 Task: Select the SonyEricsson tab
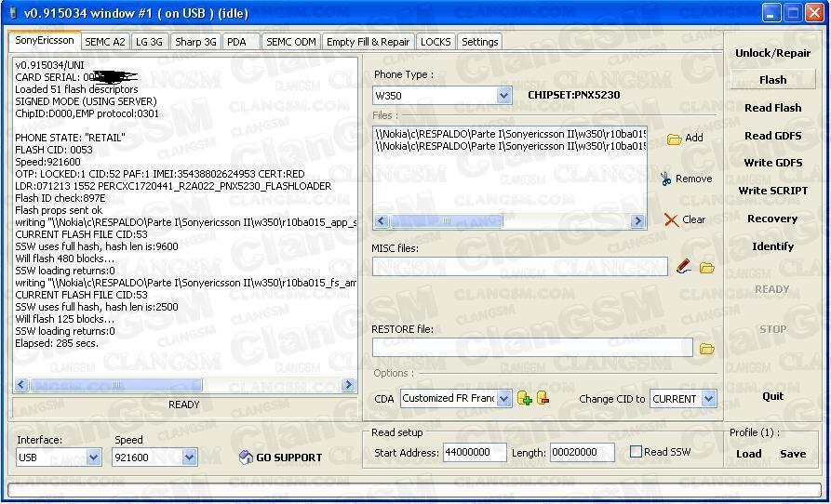[45, 40]
